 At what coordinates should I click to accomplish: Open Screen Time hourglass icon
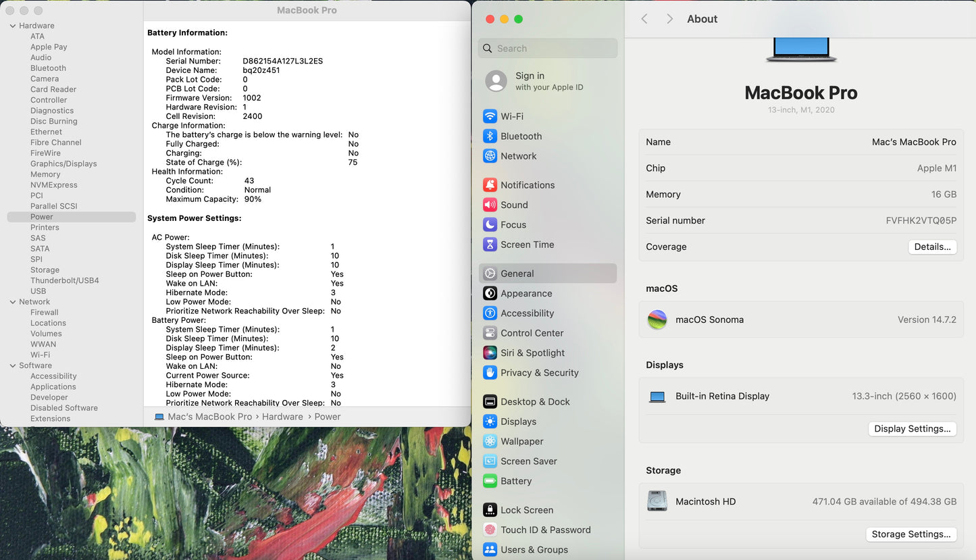click(x=490, y=245)
